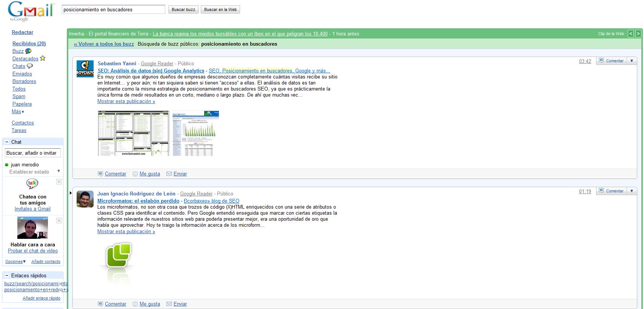Screen dimensions: 644x309
Task: Open the Establecer estado dropdown
Action: tap(59, 171)
